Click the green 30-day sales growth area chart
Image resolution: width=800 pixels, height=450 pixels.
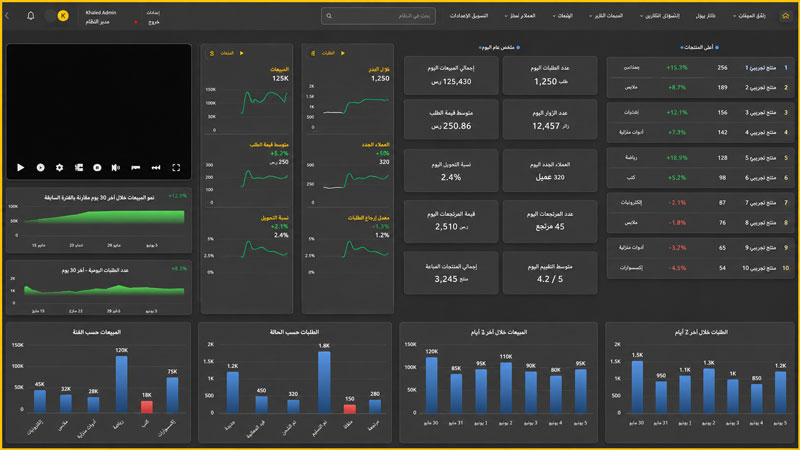click(105, 217)
